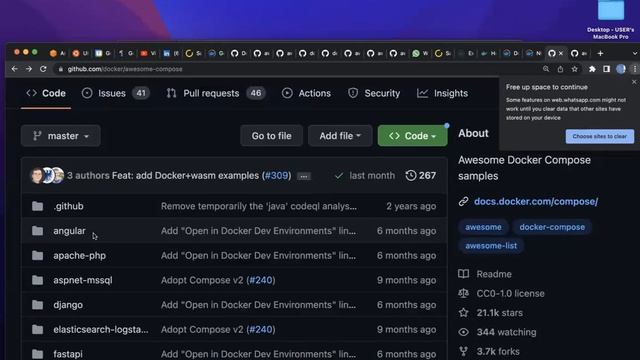This screenshot has height=360, width=640.
Task: Open the fastapi folder
Action: [68, 354]
